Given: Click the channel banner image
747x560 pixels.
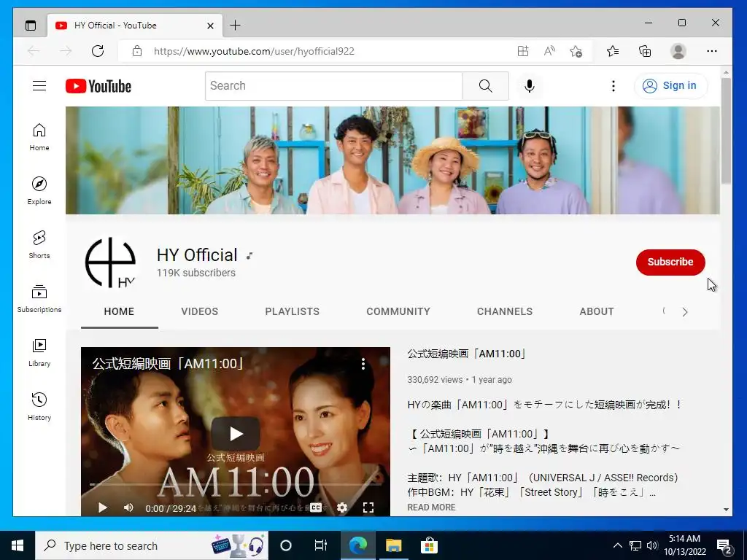Looking at the screenshot, I should pyautogui.click(x=392, y=160).
